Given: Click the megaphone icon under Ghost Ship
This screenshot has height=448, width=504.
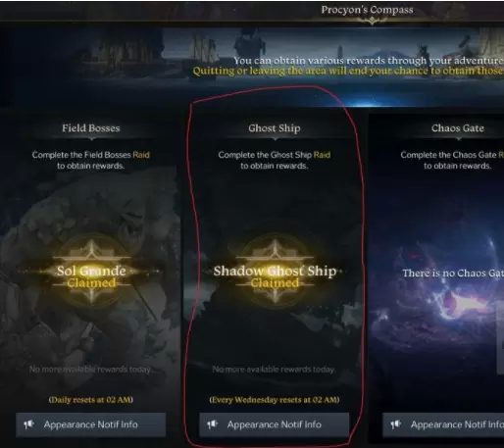Looking at the screenshot, I should 212,424.
